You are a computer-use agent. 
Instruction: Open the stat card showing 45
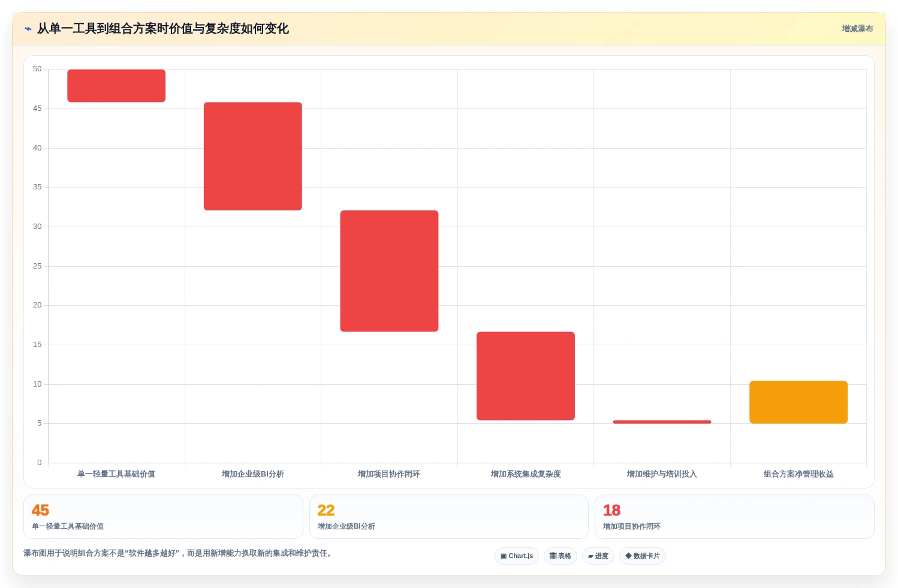pos(163,517)
